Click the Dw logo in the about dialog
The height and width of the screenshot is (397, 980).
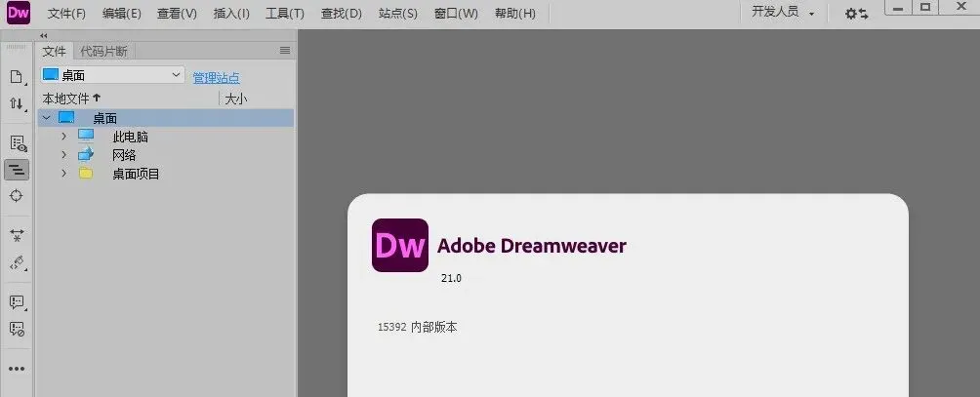400,245
